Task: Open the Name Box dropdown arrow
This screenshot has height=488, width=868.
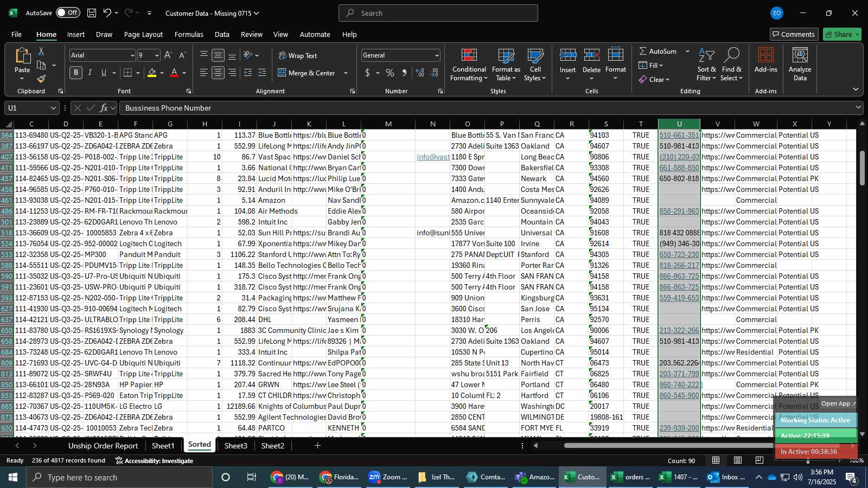Action: [x=53, y=108]
